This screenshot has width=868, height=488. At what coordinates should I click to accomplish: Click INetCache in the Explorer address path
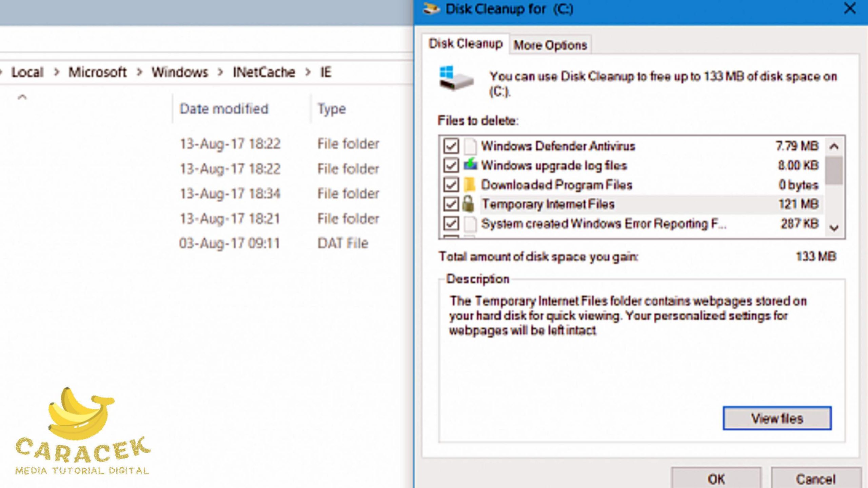click(x=264, y=72)
